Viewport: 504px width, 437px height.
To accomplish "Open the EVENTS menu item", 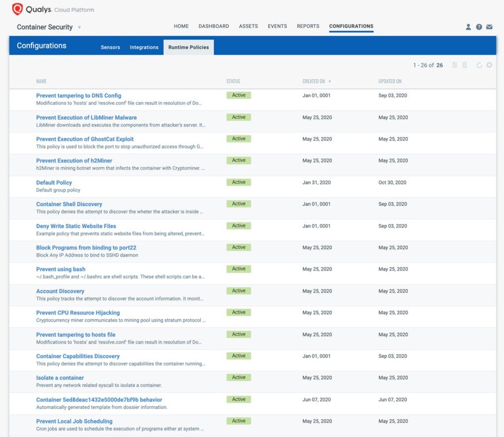I will tap(278, 26).
